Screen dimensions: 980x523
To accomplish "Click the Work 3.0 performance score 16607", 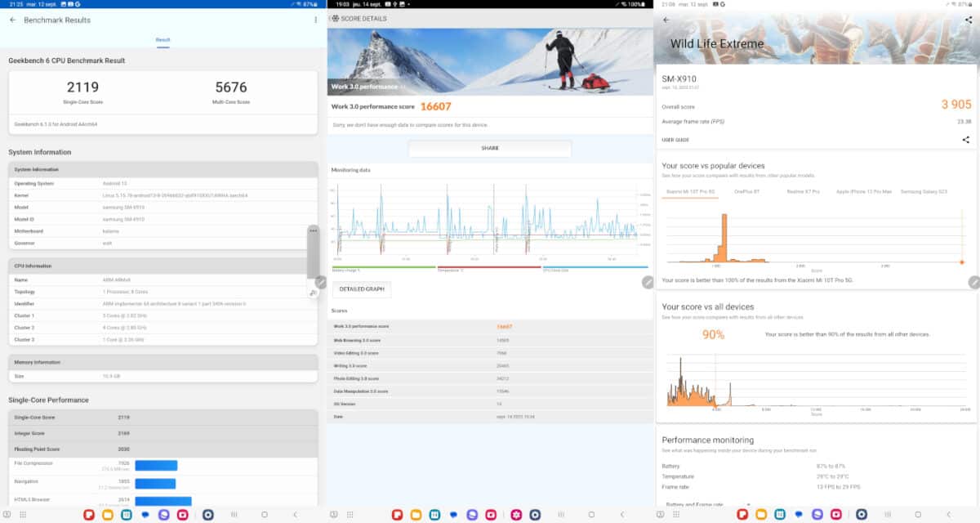I will point(435,106).
